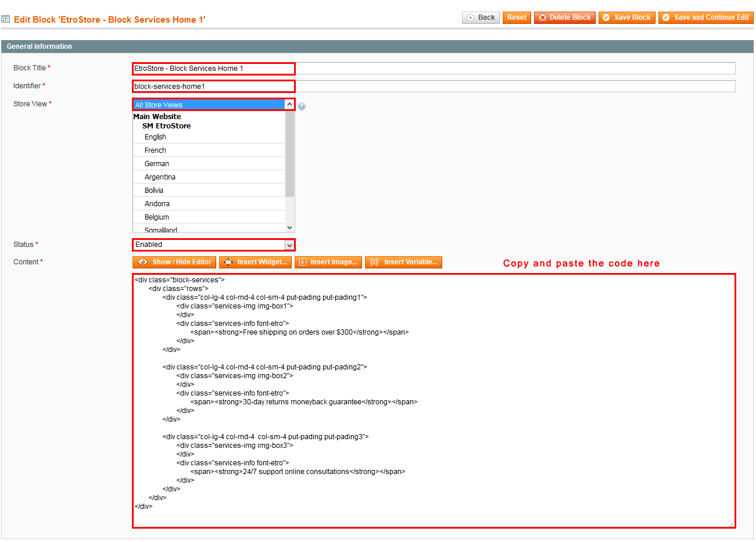Image resolution: width=756 pixels, height=542 pixels.
Task: Click Insert Variable button
Action: (x=403, y=262)
